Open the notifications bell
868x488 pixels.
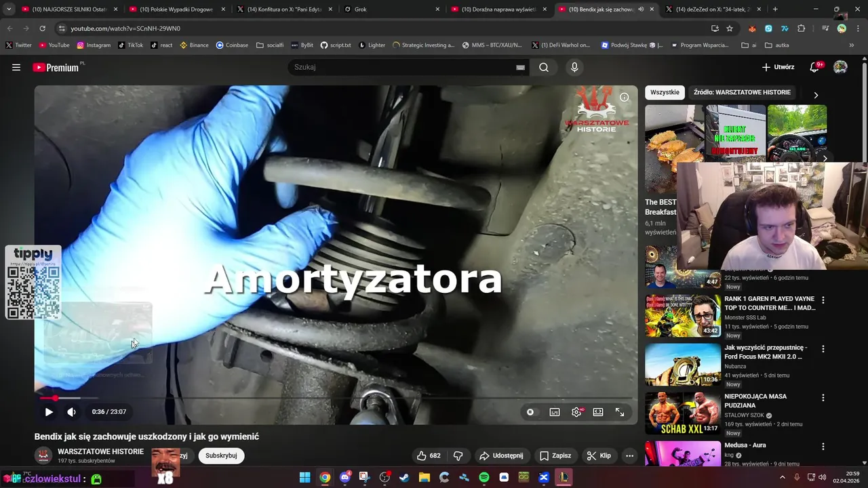[815, 67]
